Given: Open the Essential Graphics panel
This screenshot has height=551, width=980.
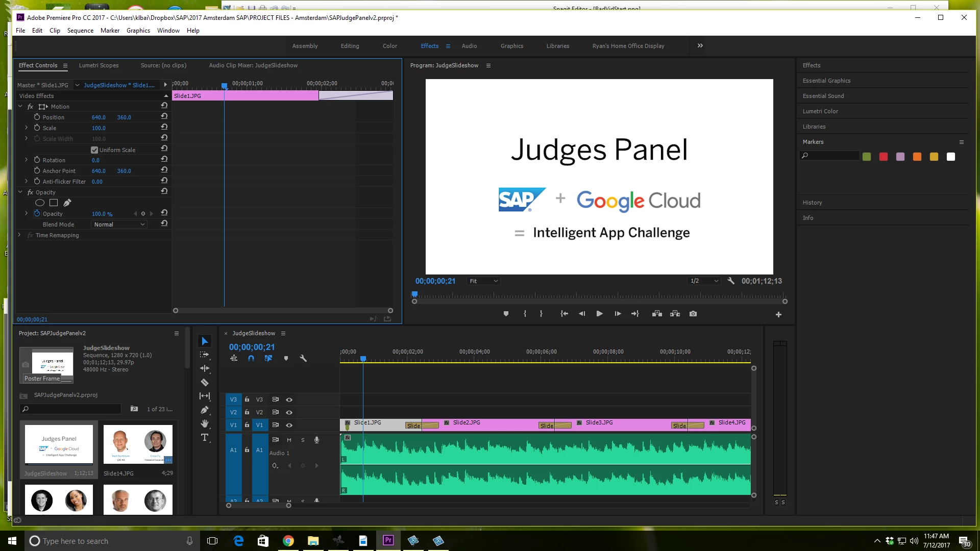Looking at the screenshot, I should pos(826,81).
